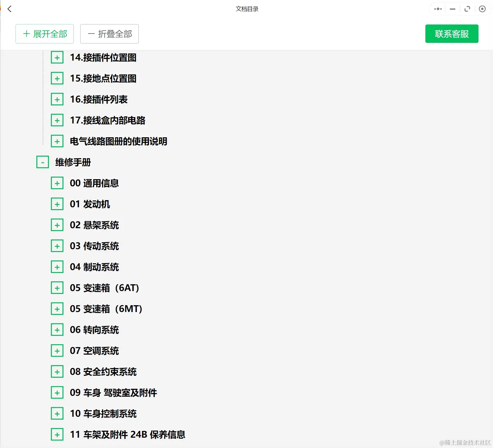Expand 14.接插件位置图

click(x=57, y=57)
